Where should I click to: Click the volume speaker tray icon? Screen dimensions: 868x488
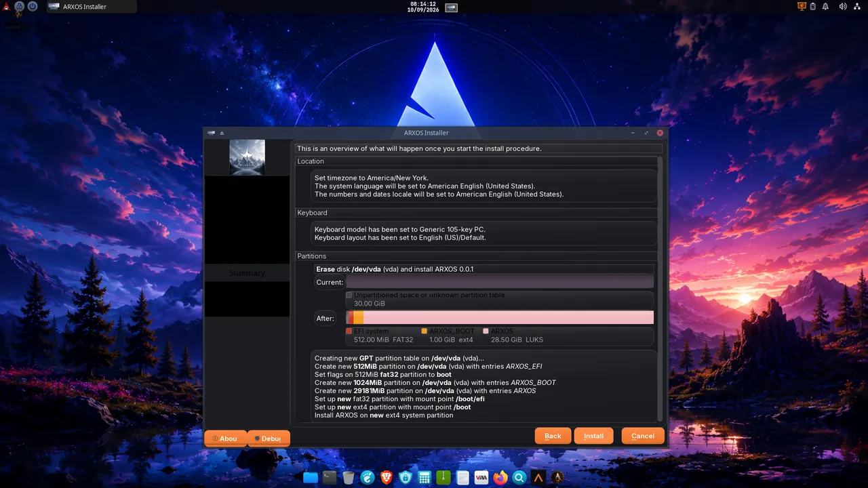pos(843,6)
